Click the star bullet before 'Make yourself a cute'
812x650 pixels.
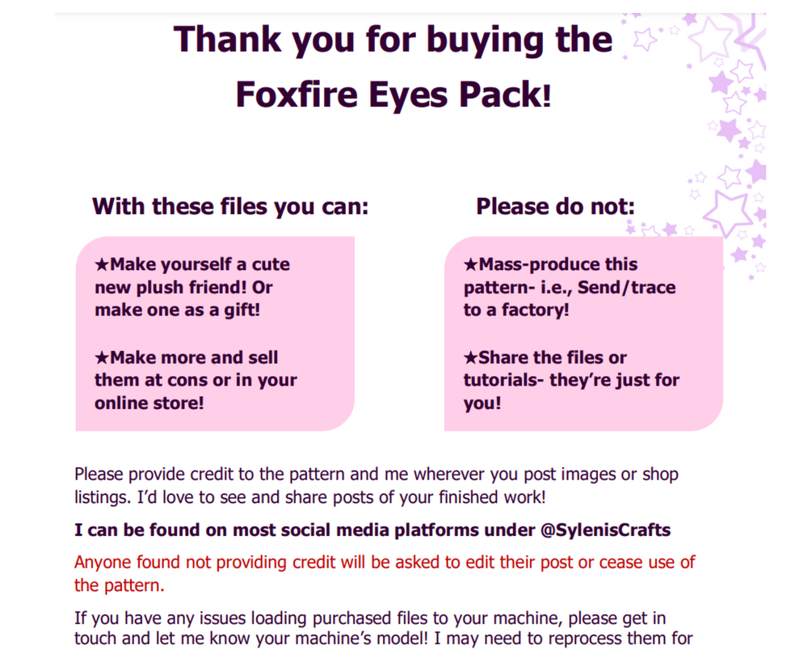tap(102, 264)
